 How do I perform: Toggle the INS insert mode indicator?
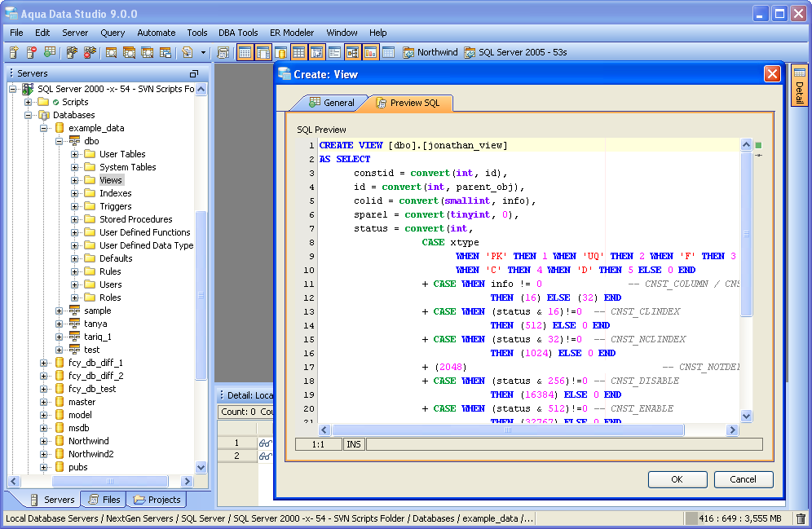pyautogui.click(x=354, y=444)
